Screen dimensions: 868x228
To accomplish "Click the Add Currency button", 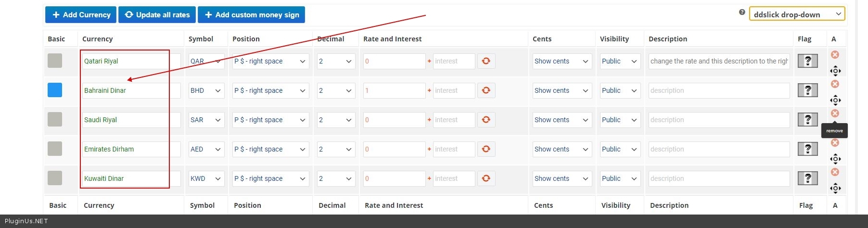I will tap(81, 14).
